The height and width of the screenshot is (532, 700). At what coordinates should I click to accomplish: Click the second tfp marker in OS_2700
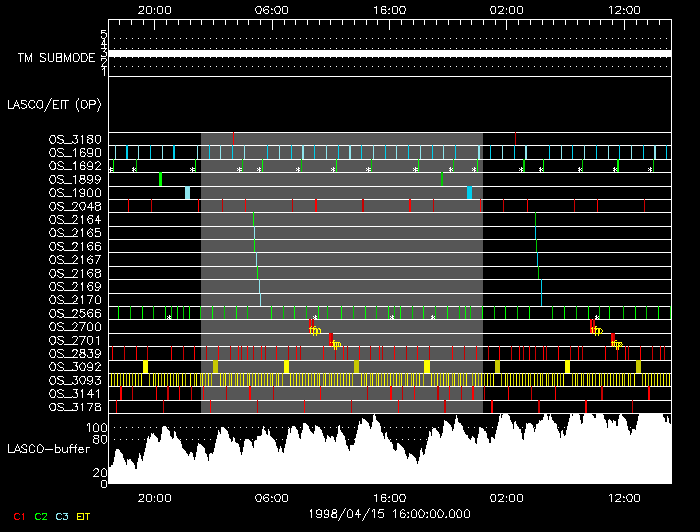click(x=596, y=330)
